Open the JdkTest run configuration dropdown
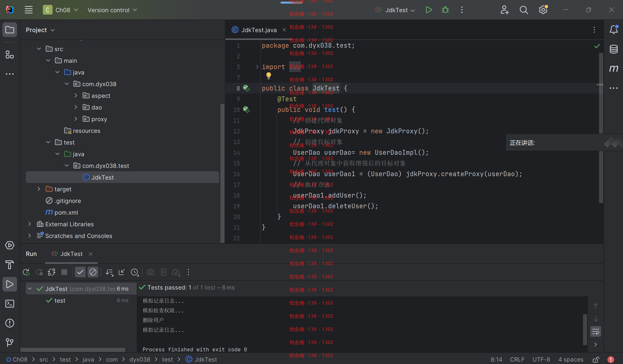 395,10
